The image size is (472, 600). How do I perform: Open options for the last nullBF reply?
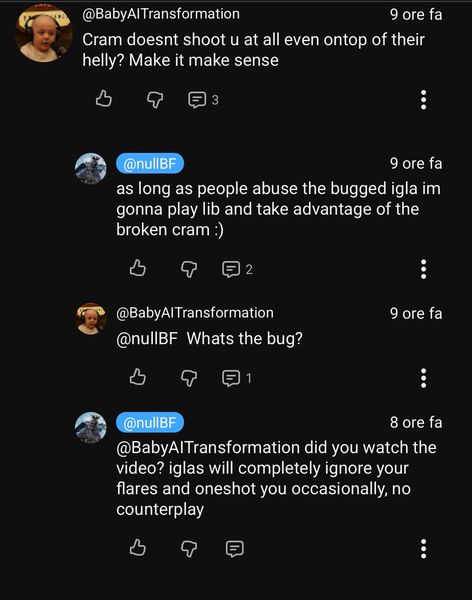(x=423, y=548)
